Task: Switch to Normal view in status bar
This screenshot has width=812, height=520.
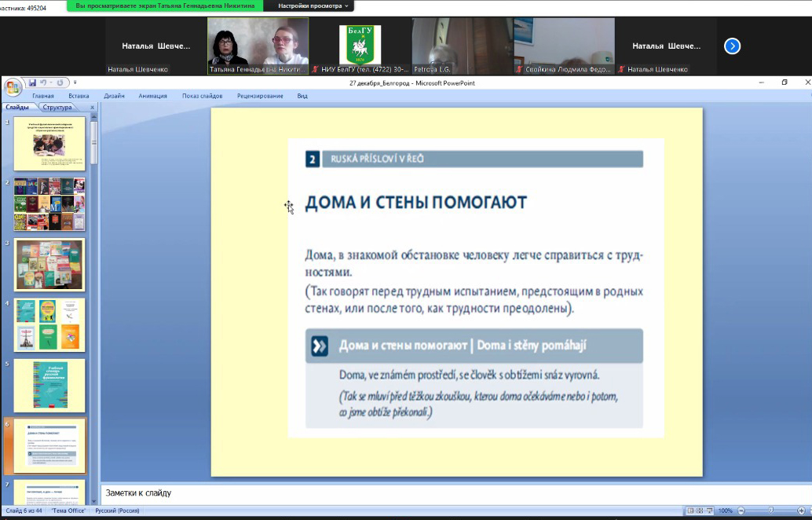Action: (690, 511)
